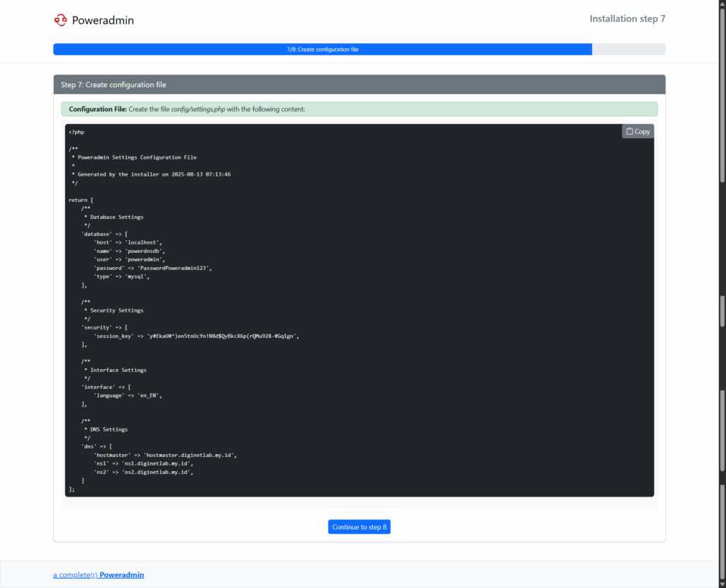Click the 'type' => 'mysql' line

pyautogui.click(x=122, y=277)
